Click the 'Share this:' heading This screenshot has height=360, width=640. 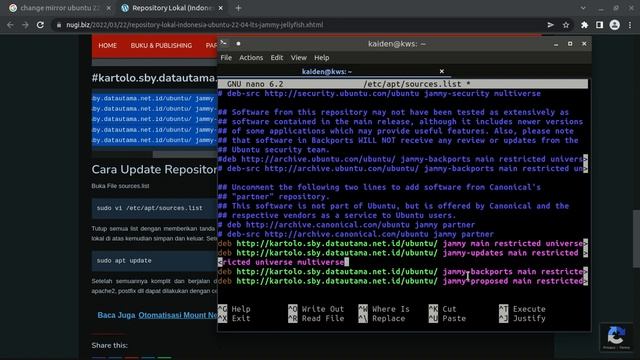point(109,345)
